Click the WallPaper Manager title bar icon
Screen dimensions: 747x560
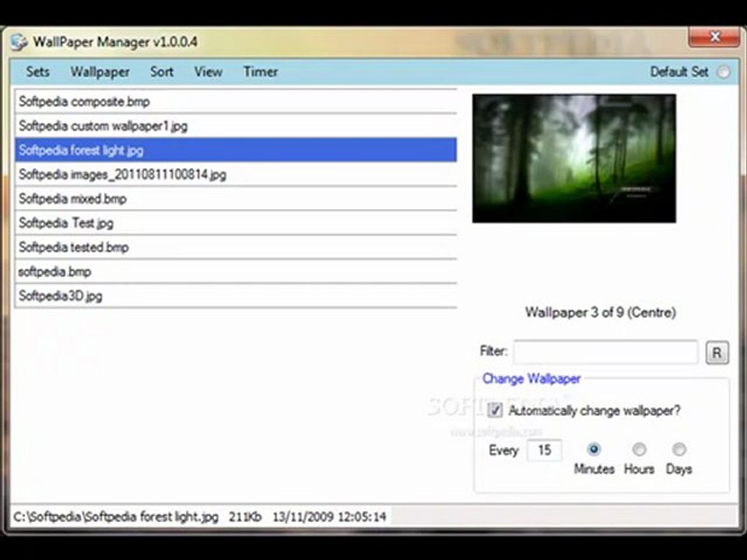tap(19, 41)
